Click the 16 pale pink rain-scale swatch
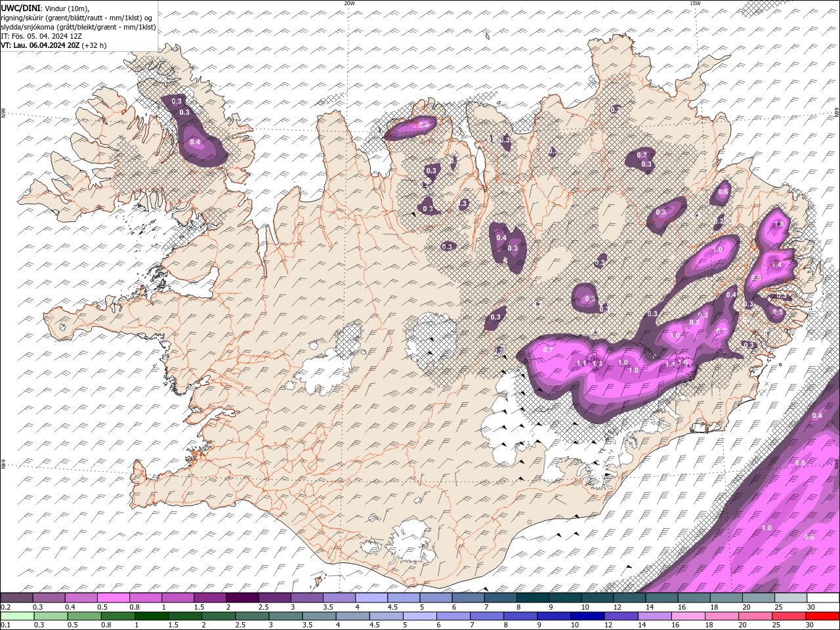This screenshot has height=630, width=840. pyautogui.click(x=688, y=616)
